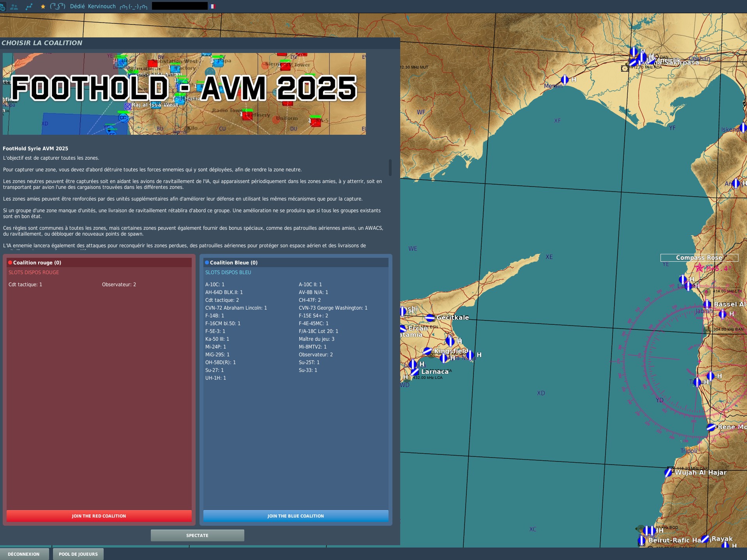
Task: Click the heliport icon near Mersin
Action: coord(565,80)
